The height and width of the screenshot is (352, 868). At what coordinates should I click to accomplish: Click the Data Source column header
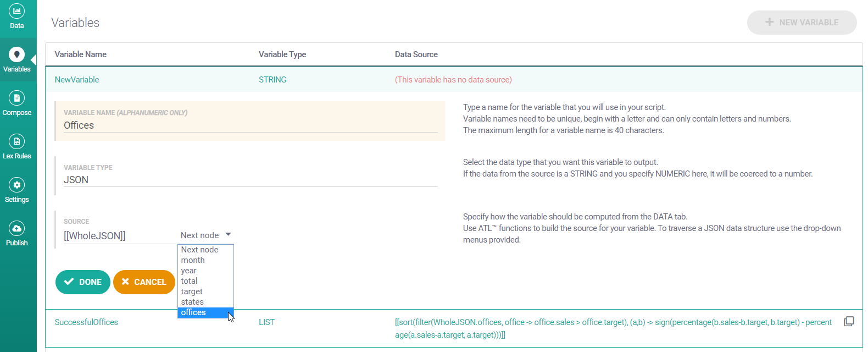tap(416, 54)
